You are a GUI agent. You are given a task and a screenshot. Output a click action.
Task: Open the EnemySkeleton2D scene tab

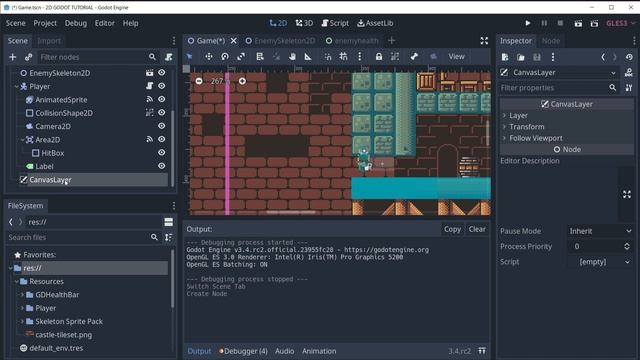pyautogui.click(x=280, y=41)
